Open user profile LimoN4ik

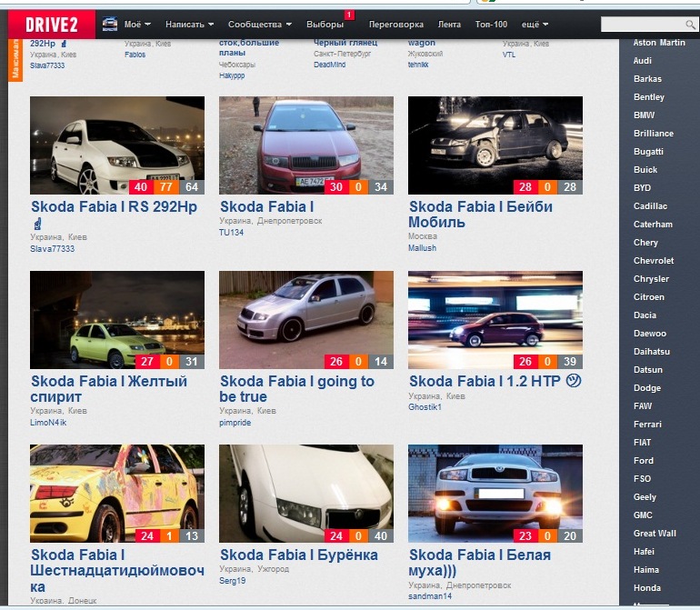(48, 423)
